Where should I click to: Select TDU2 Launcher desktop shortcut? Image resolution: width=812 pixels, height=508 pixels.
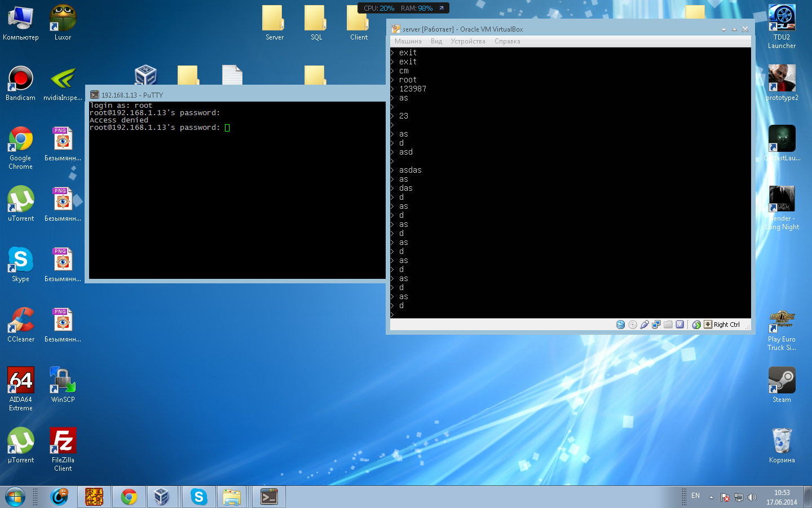(782, 27)
